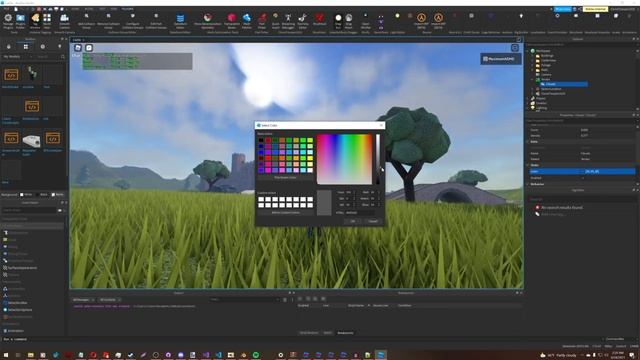Click the Add to Custom Colors button
640x360 pixels.
point(285,213)
